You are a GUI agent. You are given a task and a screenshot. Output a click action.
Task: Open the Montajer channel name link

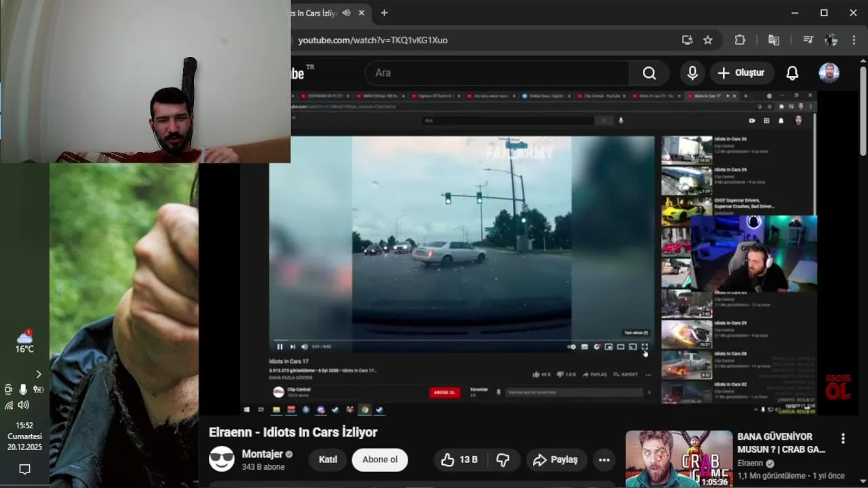(262, 454)
